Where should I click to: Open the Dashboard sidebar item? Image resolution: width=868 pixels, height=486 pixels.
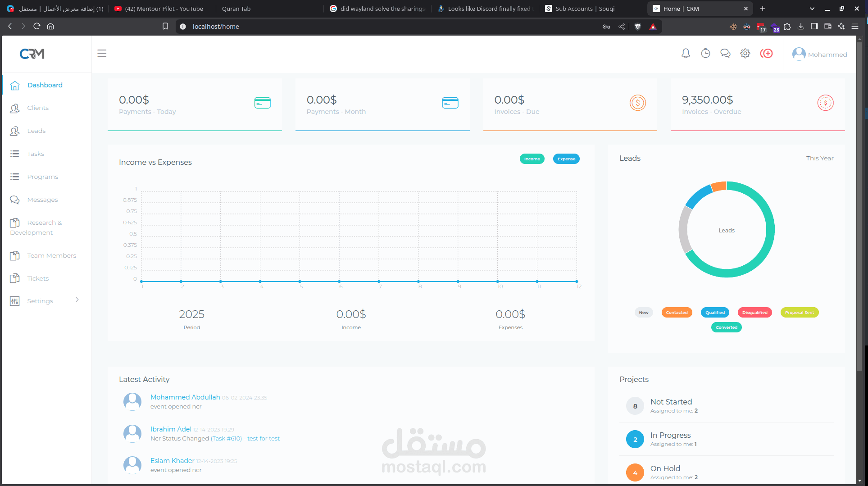tap(45, 85)
